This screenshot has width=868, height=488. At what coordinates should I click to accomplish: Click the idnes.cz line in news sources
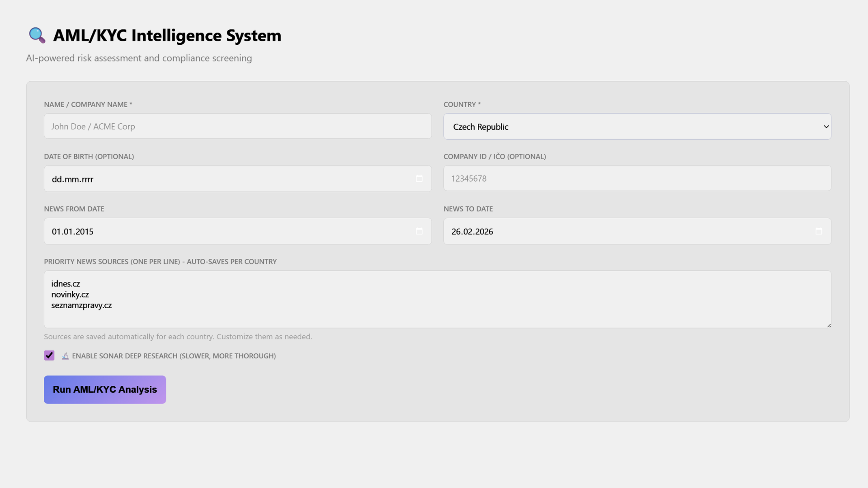pos(66,284)
